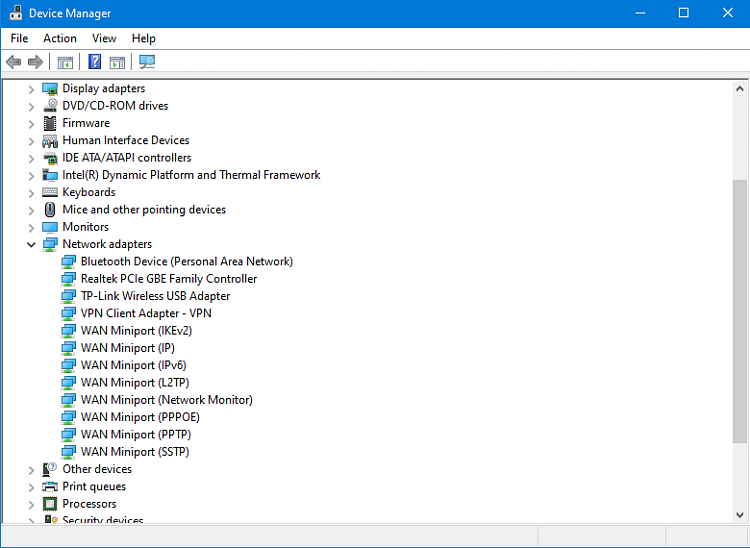Open the Action menu
The height and width of the screenshot is (548, 750).
pos(60,38)
